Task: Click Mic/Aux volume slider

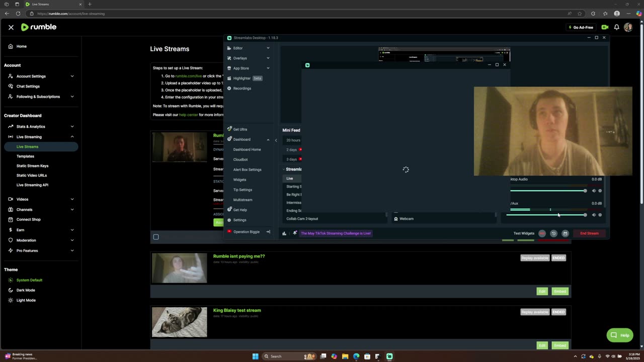Action: point(546,215)
